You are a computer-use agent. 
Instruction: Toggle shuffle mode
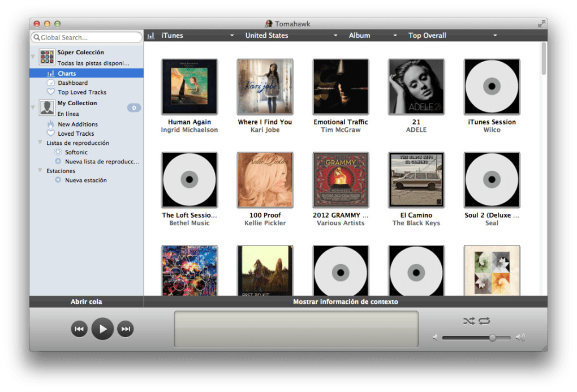pos(469,321)
